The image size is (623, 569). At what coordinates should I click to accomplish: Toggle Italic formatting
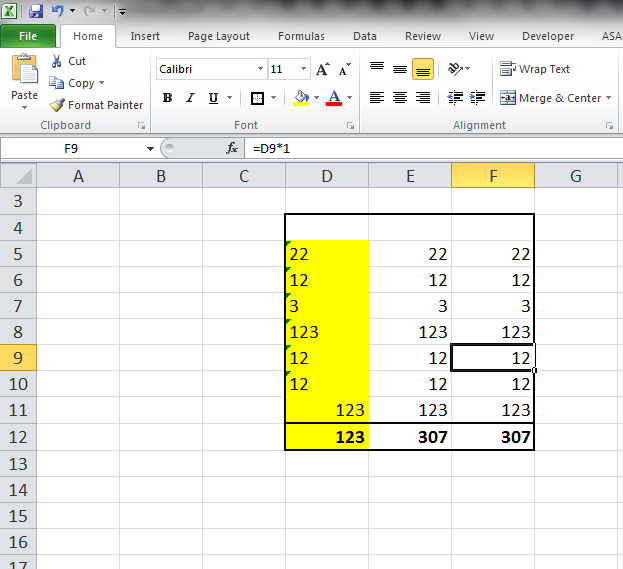(190, 98)
